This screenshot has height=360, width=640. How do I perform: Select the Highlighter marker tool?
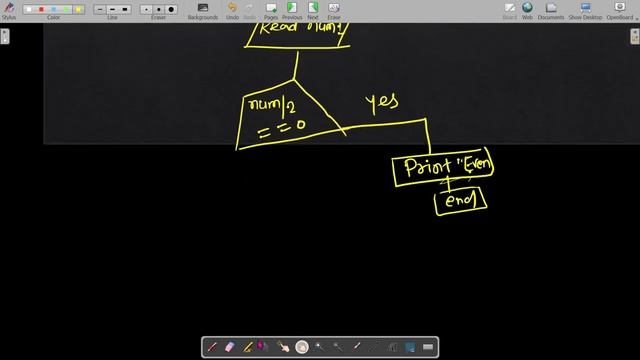(x=248, y=347)
